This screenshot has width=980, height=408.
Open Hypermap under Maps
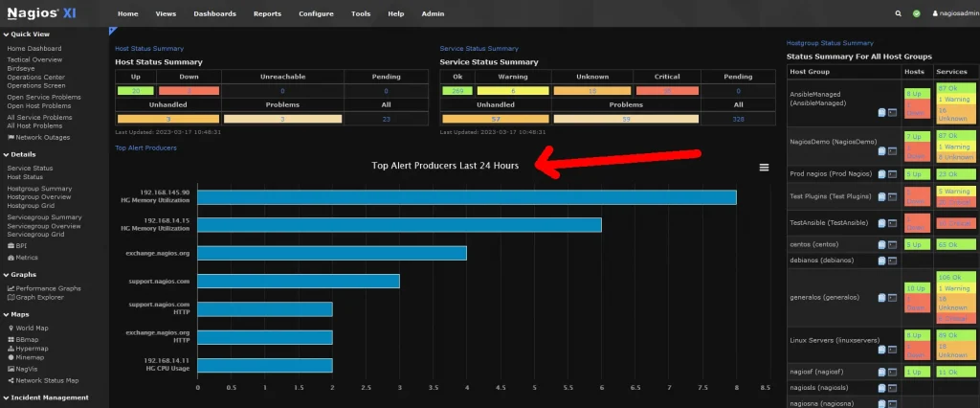(28, 348)
